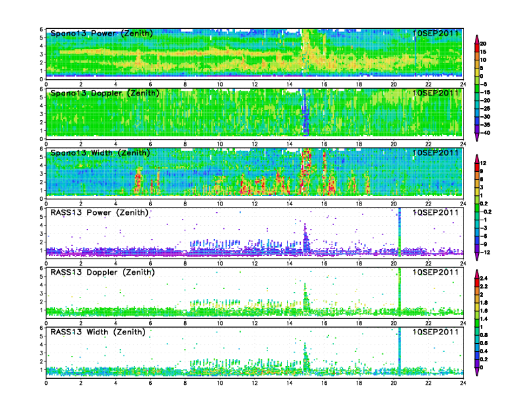The height and width of the screenshot is (411, 532).
Task: Click the '12' label on the middle colorbar
Action: pos(483,163)
